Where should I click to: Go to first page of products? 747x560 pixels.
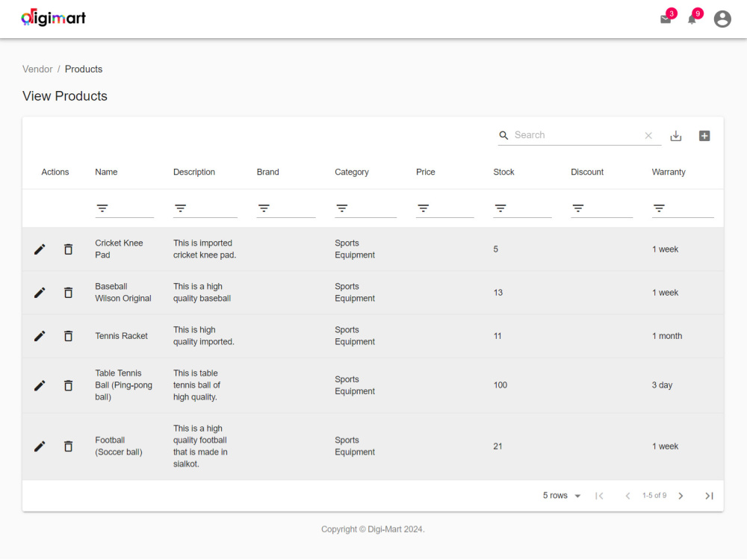(x=599, y=496)
